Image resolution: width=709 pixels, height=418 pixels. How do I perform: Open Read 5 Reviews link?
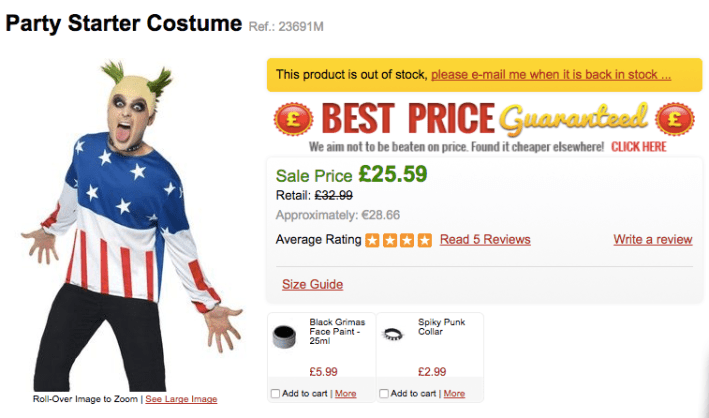[x=485, y=240]
